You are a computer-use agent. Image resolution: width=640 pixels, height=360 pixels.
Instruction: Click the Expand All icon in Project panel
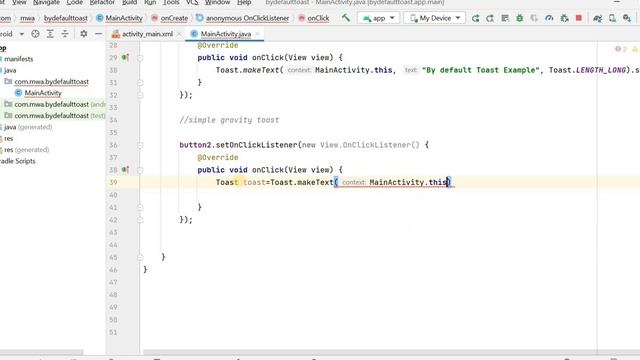click(50, 34)
